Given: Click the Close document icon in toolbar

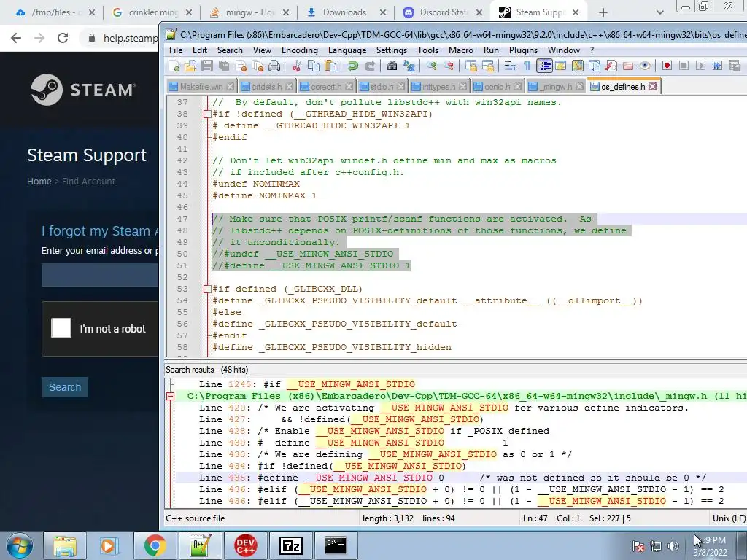Looking at the screenshot, I should 241,66.
